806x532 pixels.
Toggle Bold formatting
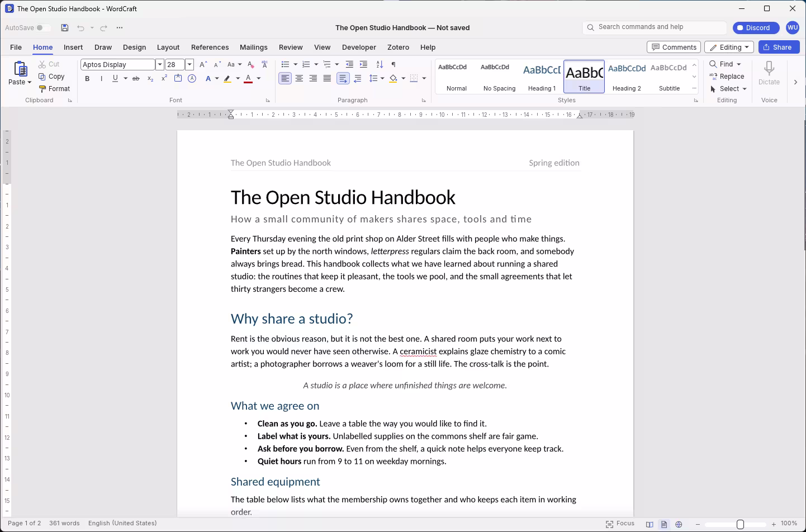pos(87,79)
